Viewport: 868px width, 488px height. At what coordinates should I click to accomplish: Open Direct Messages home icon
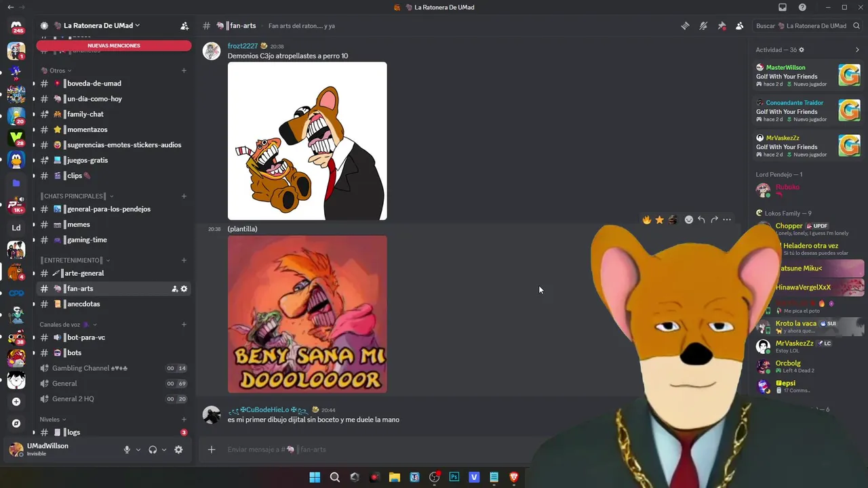[x=16, y=27]
